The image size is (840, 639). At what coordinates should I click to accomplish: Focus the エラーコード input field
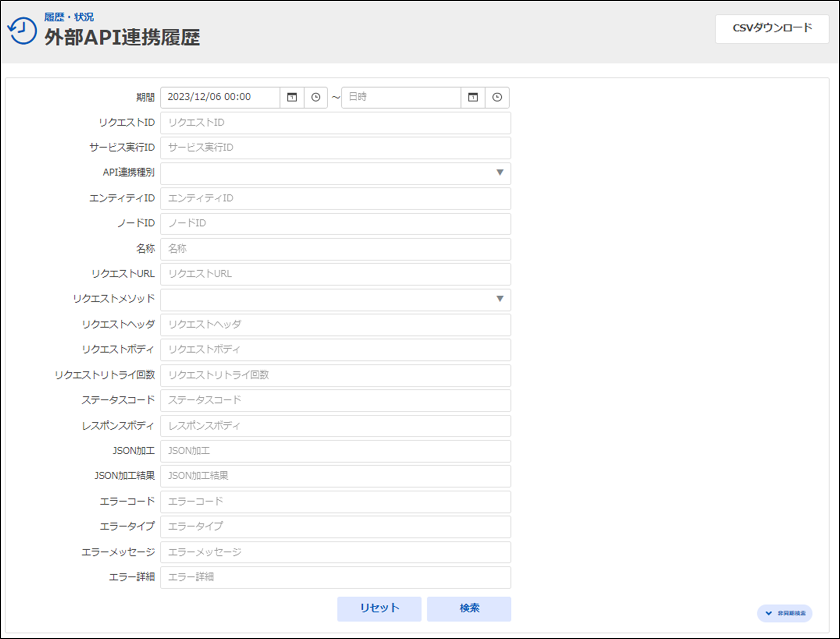tap(336, 502)
